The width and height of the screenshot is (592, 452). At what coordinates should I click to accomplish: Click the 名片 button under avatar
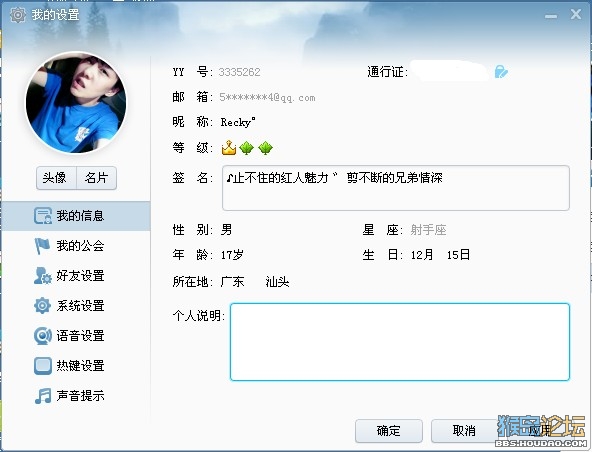tap(96, 177)
